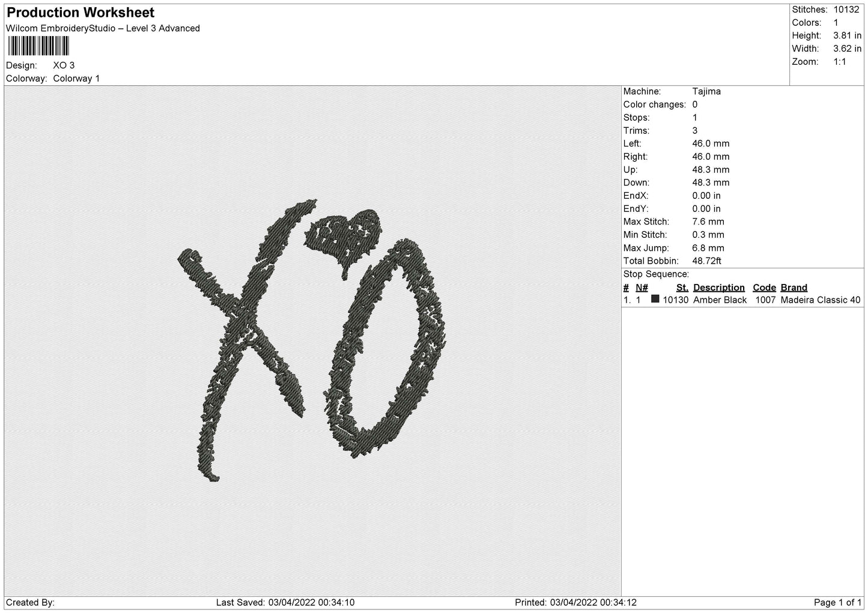
Task: Click the stitched letter O in the design
Action: 387,348
